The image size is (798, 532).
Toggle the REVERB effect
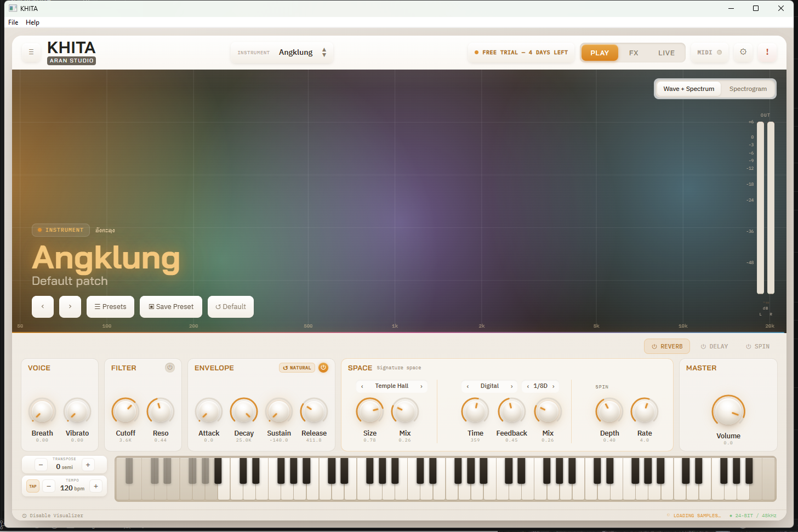[667, 346]
